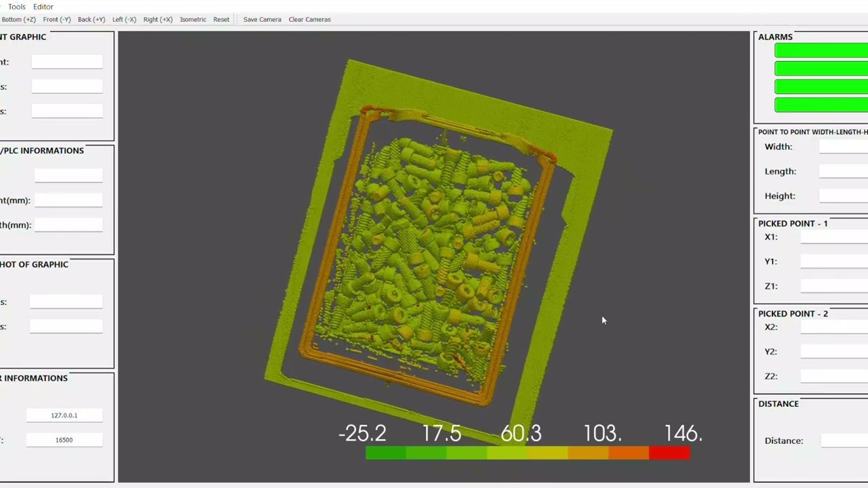This screenshot has height=488, width=868.
Task: Click the 17.5 color scale label
Action: pos(441,433)
